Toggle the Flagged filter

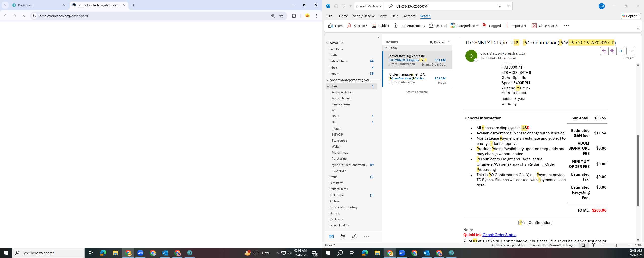[x=492, y=26]
